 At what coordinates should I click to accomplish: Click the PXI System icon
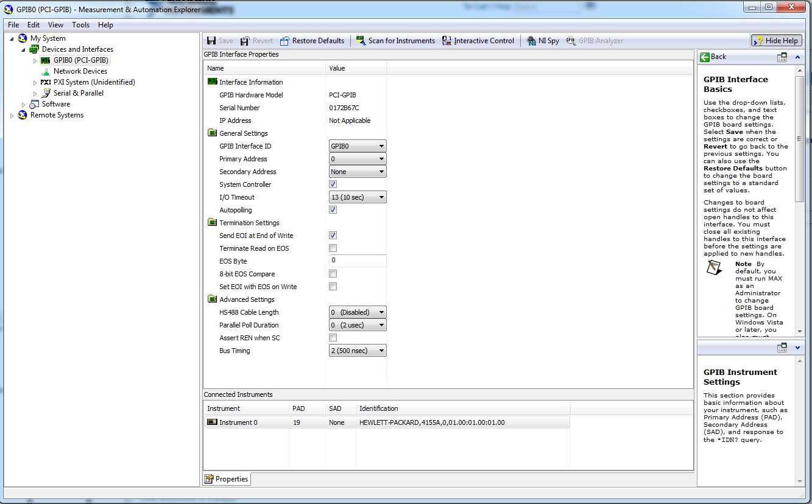[46, 82]
